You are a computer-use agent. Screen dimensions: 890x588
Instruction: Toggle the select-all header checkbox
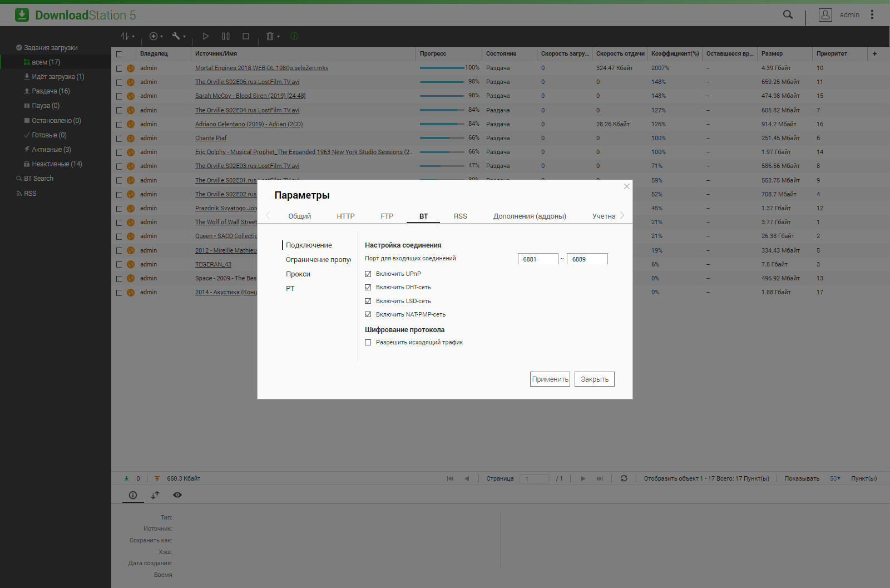119,54
